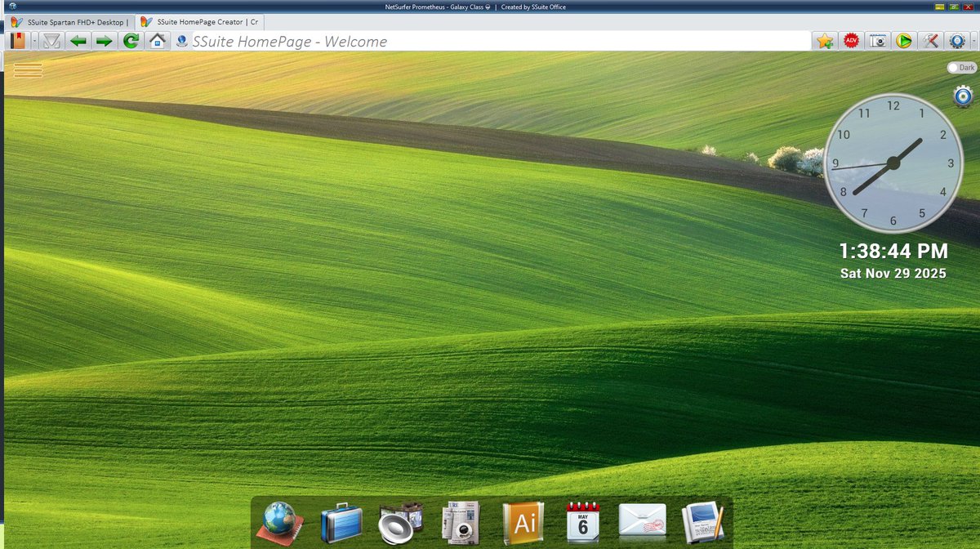Image resolution: width=980 pixels, height=549 pixels.
Task: Go to the home page icon
Action: coord(156,40)
